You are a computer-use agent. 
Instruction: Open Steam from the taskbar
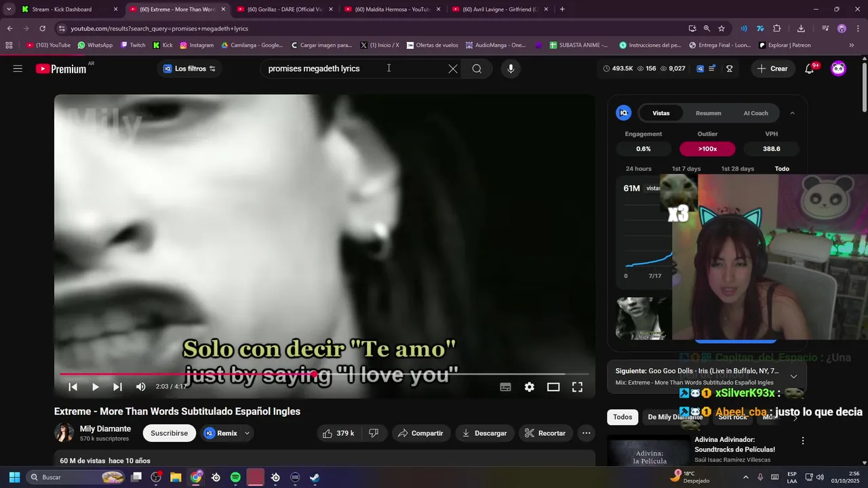click(315, 477)
